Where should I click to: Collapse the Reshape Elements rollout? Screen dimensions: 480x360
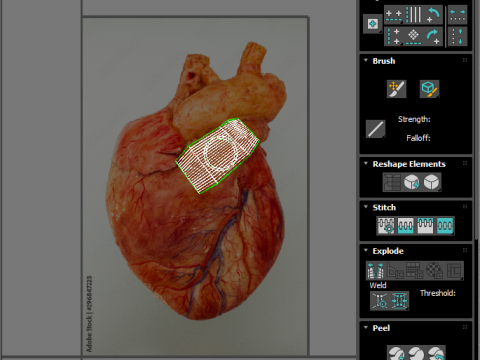point(366,164)
